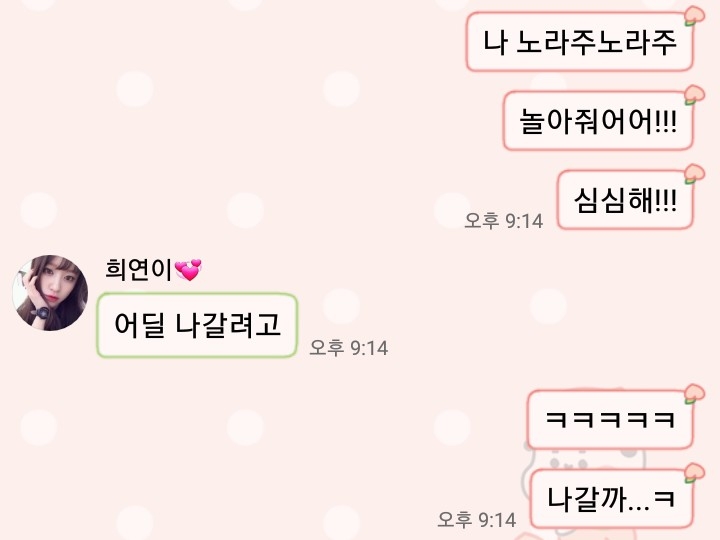Select the 'ㅋㅋㅋㅋㅋ' message bubble
Viewport: 720px width, 540px height.
coord(610,420)
